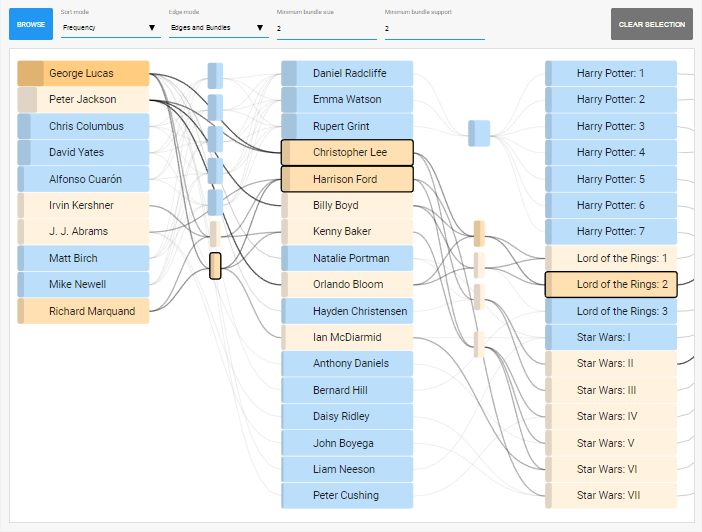Click the blue bundle node left of Harry Potter: 3
Image resolution: width=702 pixels, height=532 pixels.
479,133
